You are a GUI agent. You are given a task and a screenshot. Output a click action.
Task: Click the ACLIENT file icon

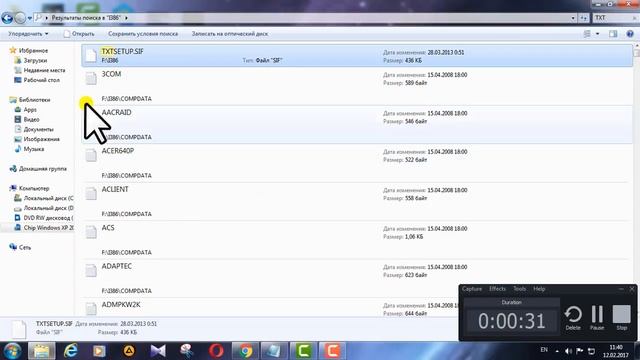[91, 193]
